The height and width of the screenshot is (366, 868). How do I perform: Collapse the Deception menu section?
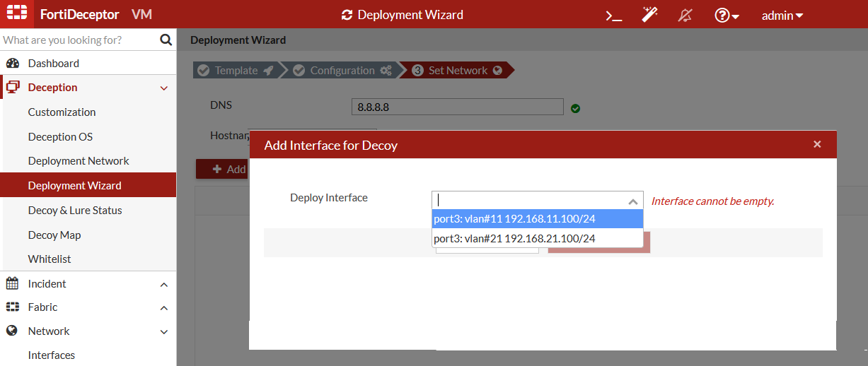pyautogui.click(x=163, y=88)
